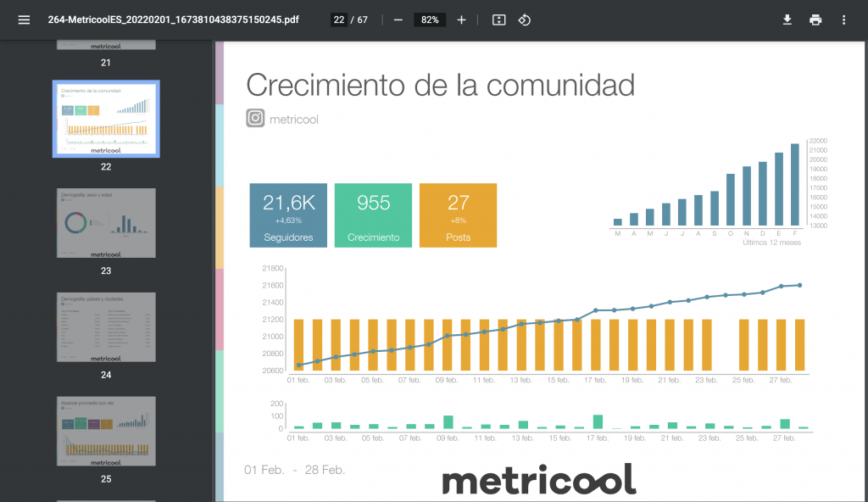The height and width of the screenshot is (502, 868).
Task: Click the 955 Crecimiento card
Action: [x=373, y=215]
